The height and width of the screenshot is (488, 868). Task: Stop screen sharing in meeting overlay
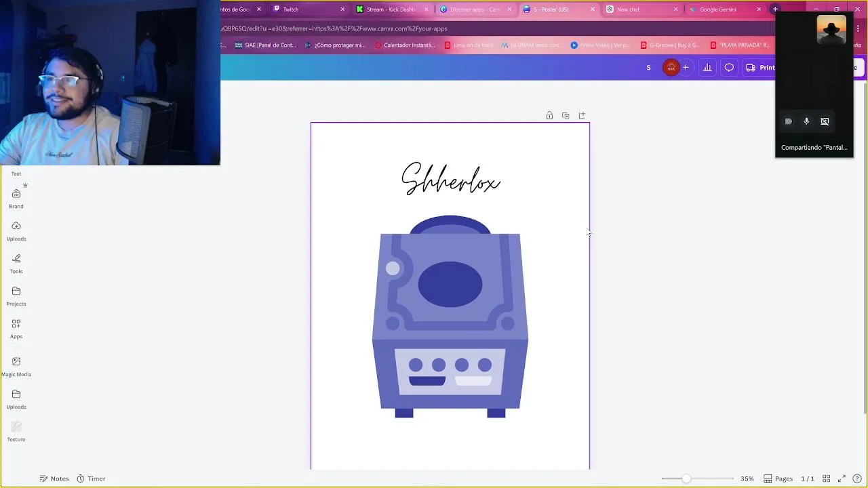(825, 121)
